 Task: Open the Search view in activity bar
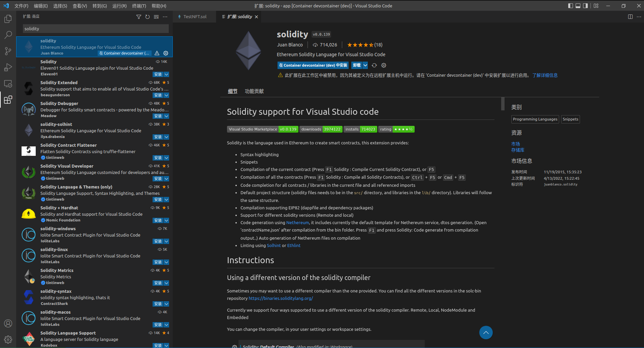(8, 35)
